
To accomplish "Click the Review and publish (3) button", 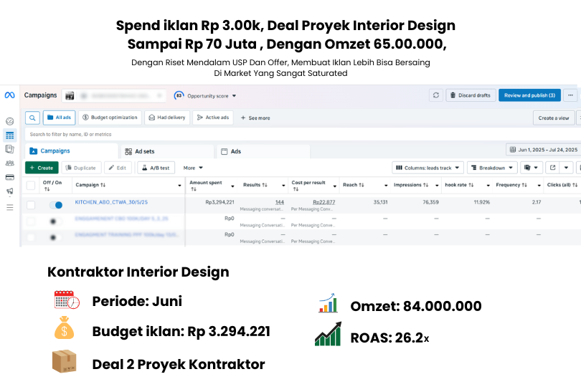I will 529,95.
